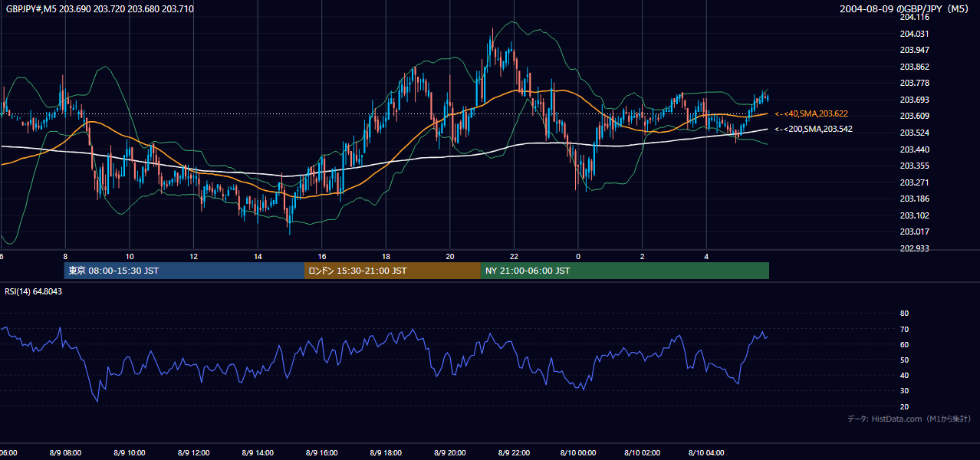Click price axis value 202.933
This screenshot has width=980, height=460.
click(914, 248)
